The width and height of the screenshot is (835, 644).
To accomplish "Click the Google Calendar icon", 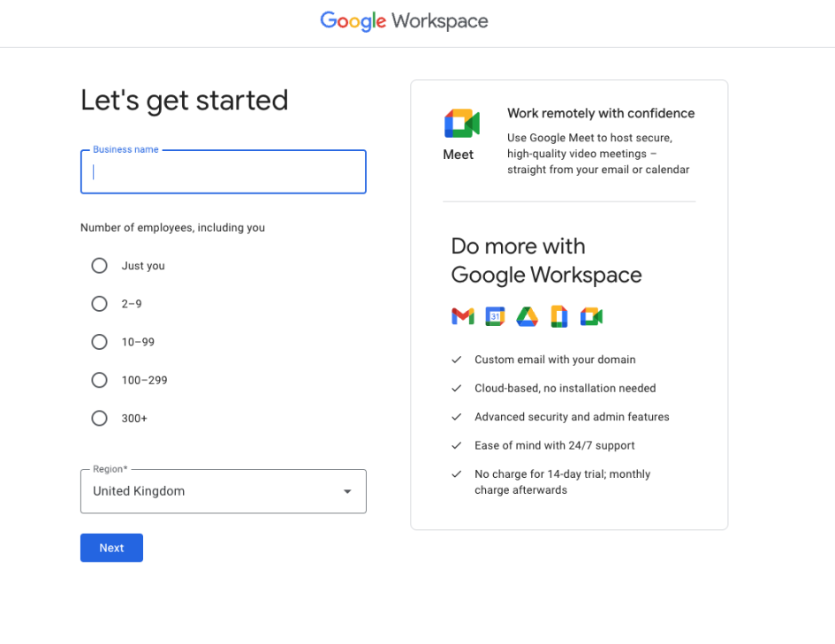I will pos(495,315).
